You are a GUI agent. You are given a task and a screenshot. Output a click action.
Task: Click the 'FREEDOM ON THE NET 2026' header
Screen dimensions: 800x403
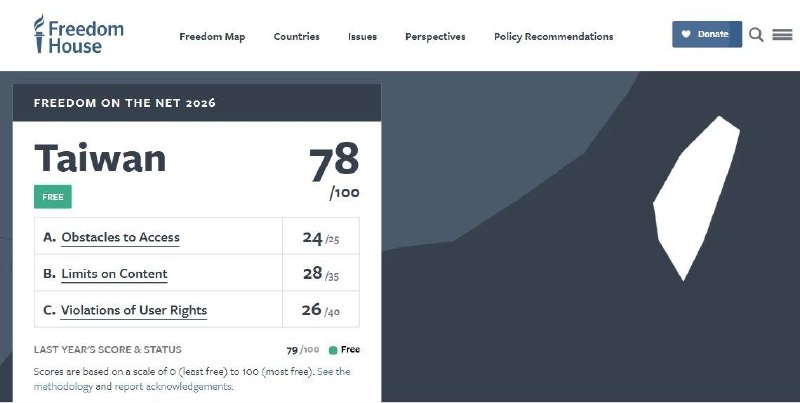coord(125,103)
